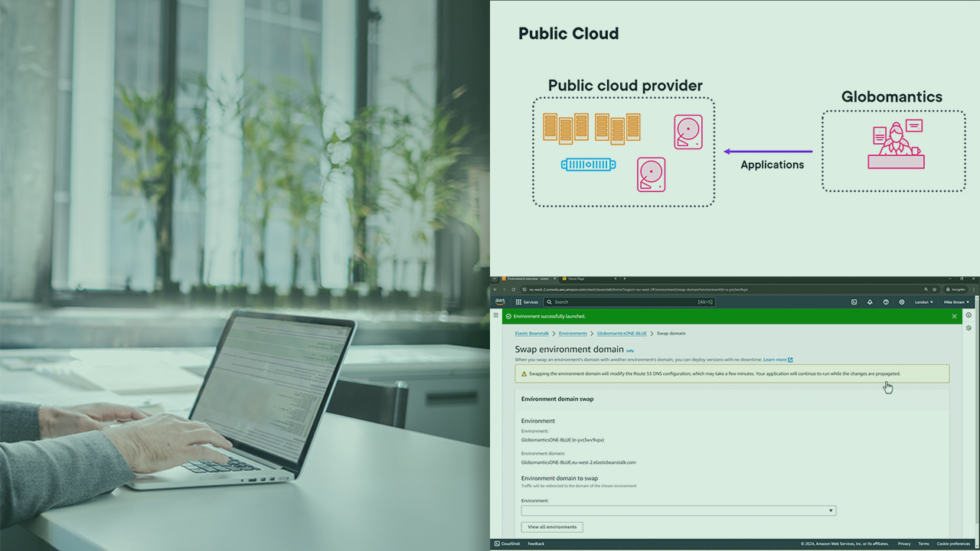
Task: Expand the London region dropdown
Action: [x=924, y=302]
